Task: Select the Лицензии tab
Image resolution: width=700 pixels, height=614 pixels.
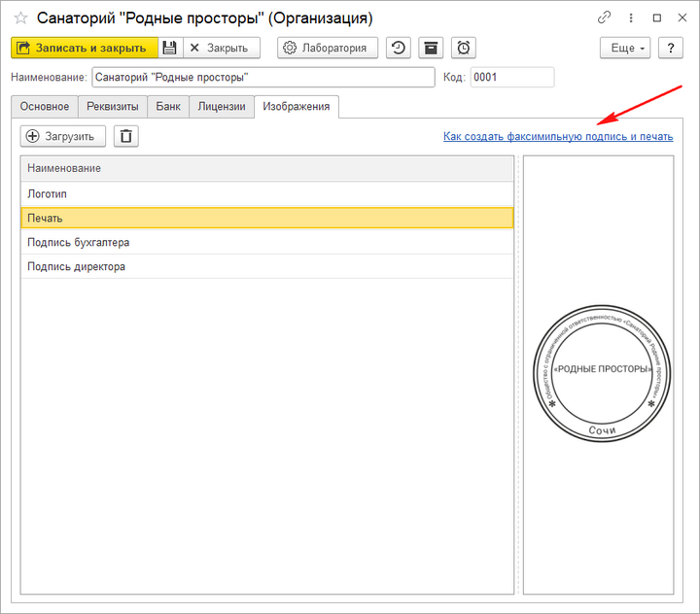Action: pos(221,107)
